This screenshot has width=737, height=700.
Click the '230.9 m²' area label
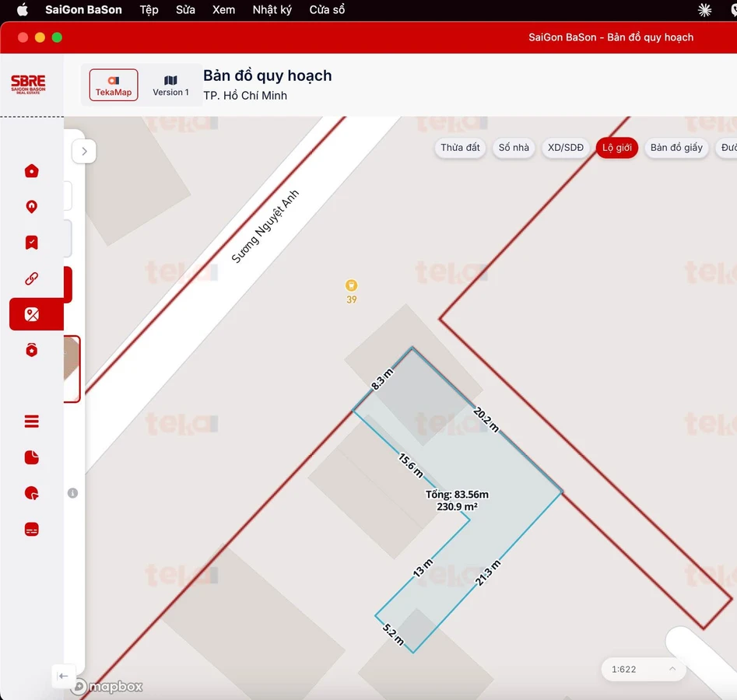[458, 507]
